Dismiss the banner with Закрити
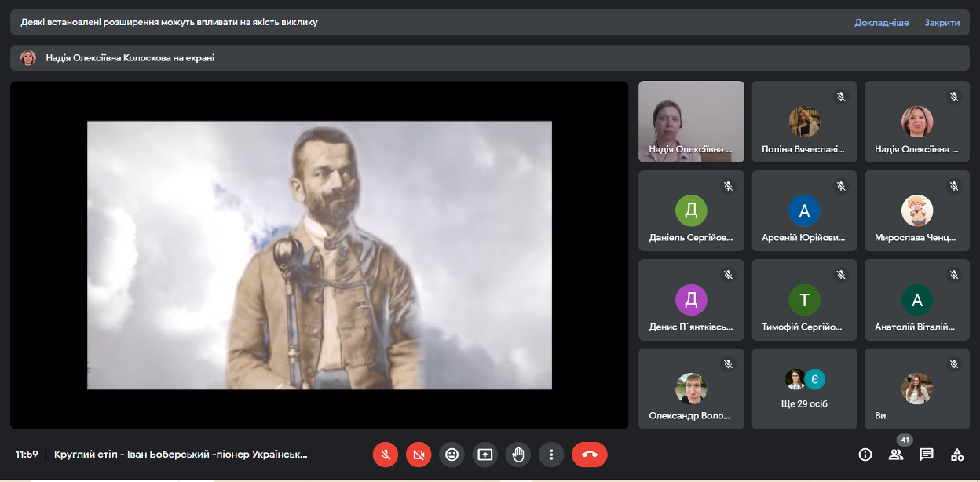Viewport: 980px width, 482px height. 942,23
